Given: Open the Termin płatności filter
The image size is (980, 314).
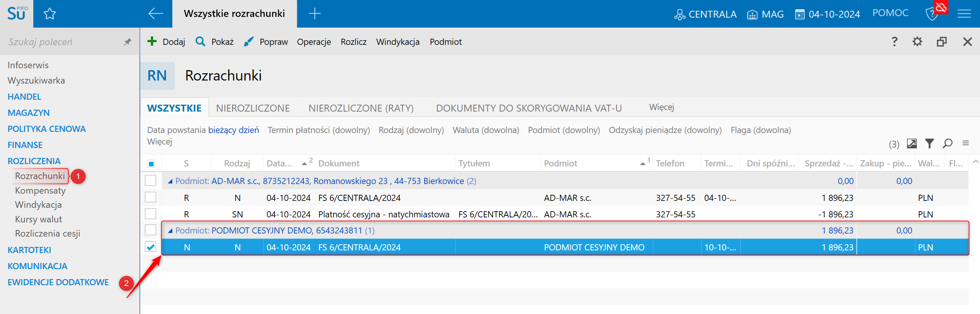Looking at the screenshot, I should tap(319, 130).
